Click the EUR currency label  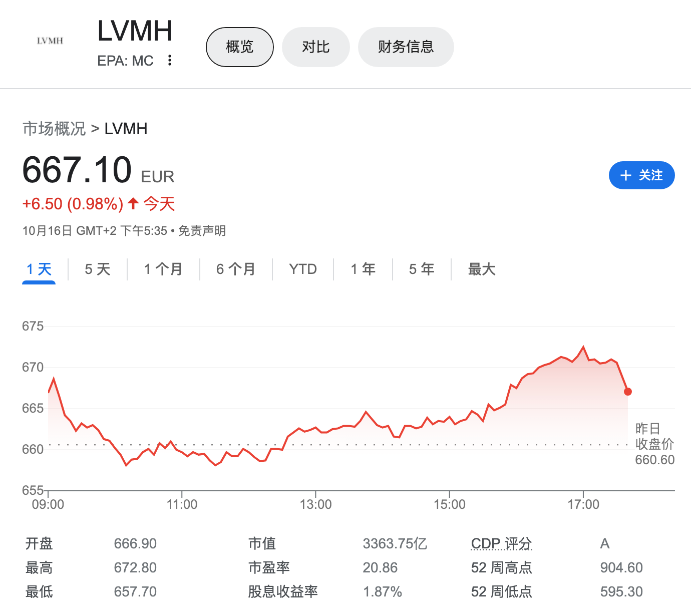tap(158, 177)
